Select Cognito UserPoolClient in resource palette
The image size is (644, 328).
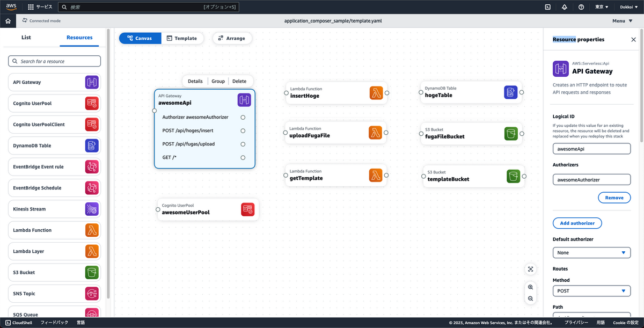pos(54,125)
